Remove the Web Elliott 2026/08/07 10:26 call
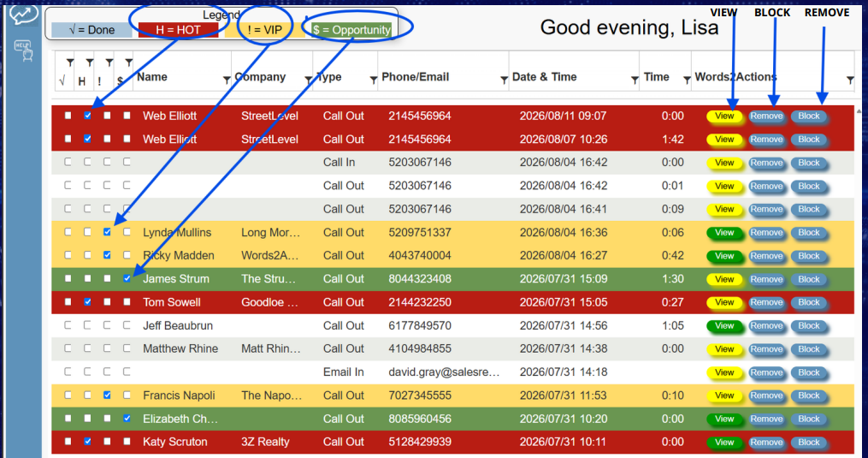This screenshot has width=868, height=458. click(766, 140)
